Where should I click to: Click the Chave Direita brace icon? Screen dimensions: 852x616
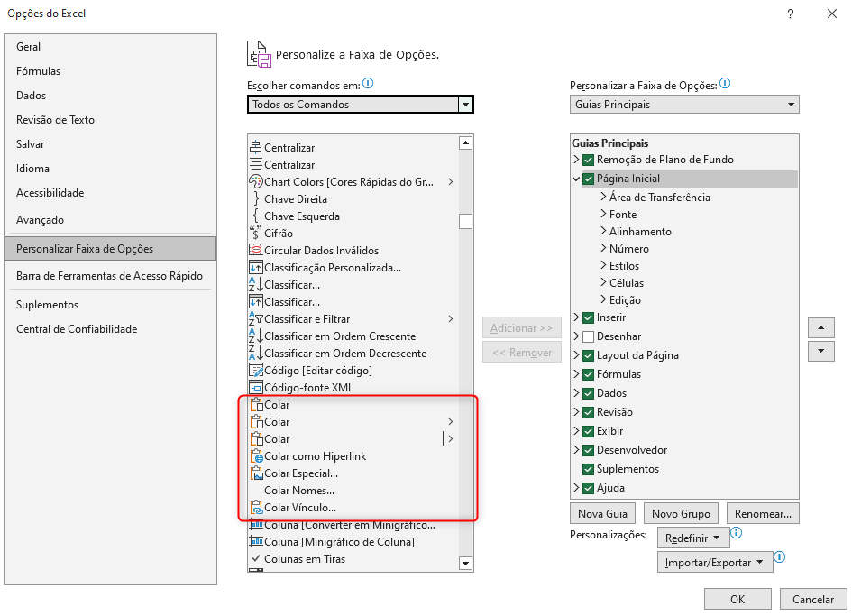(256, 199)
